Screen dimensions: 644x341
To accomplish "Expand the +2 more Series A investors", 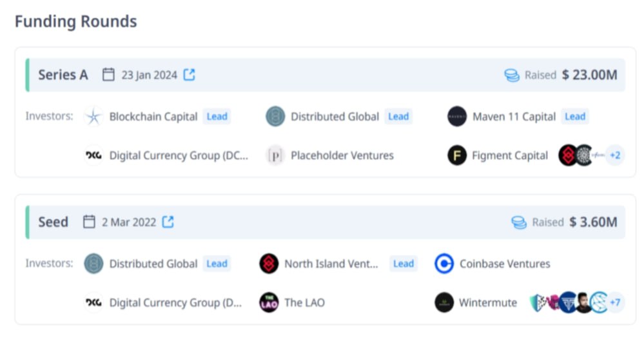I will 615,155.
